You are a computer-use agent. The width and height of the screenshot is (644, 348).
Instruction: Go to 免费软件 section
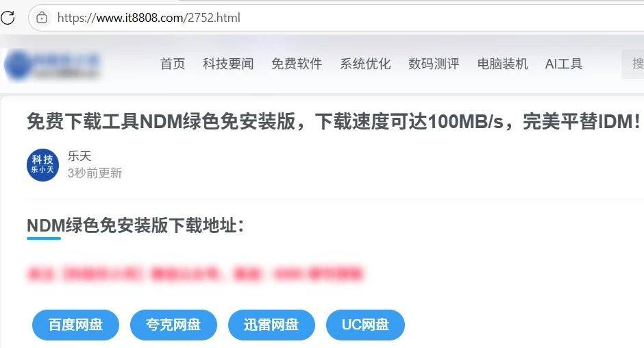click(x=297, y=64)
